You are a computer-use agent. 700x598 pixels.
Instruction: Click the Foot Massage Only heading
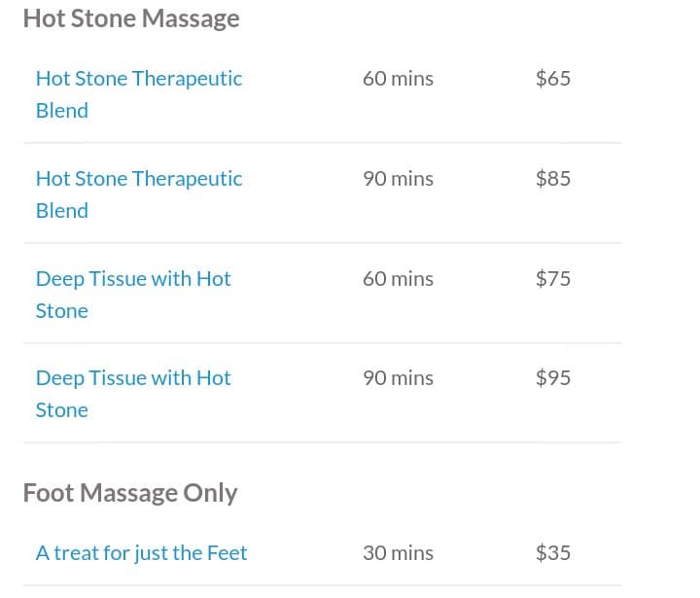130,493
